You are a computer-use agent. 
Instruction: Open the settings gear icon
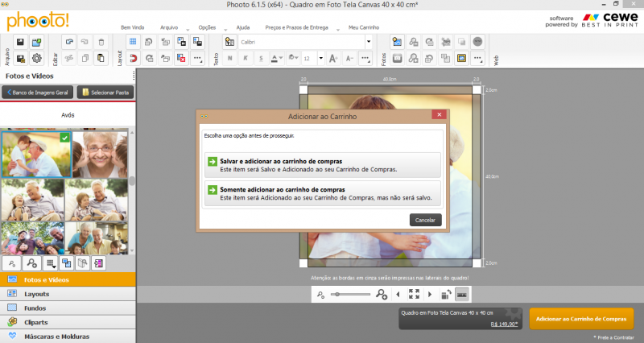(36, 58)
